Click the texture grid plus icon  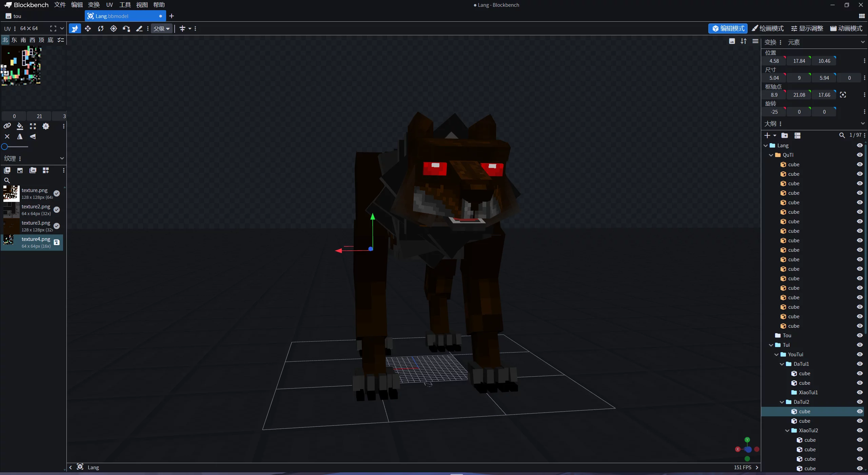tap(46, 170)
